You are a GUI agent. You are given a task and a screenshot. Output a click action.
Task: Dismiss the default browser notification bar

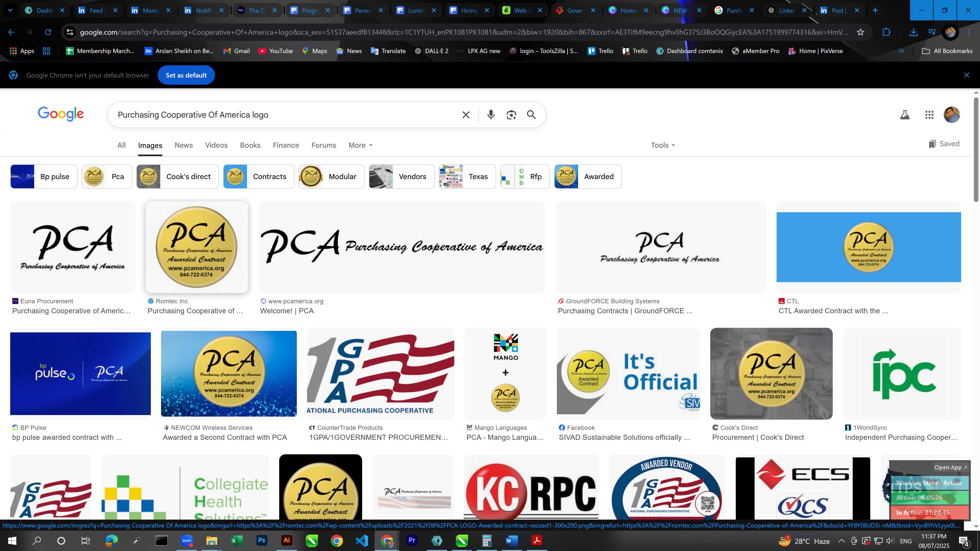[967, 75]
